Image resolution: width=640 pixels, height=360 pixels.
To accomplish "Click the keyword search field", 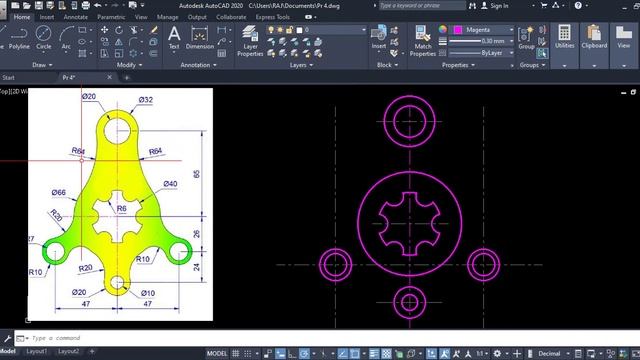I will [422, 6].
